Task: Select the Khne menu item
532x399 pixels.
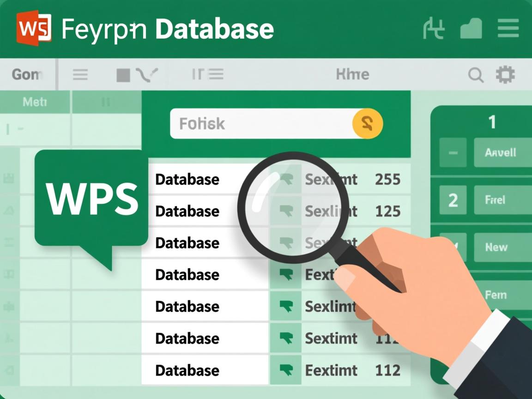Action: point(352,74)
